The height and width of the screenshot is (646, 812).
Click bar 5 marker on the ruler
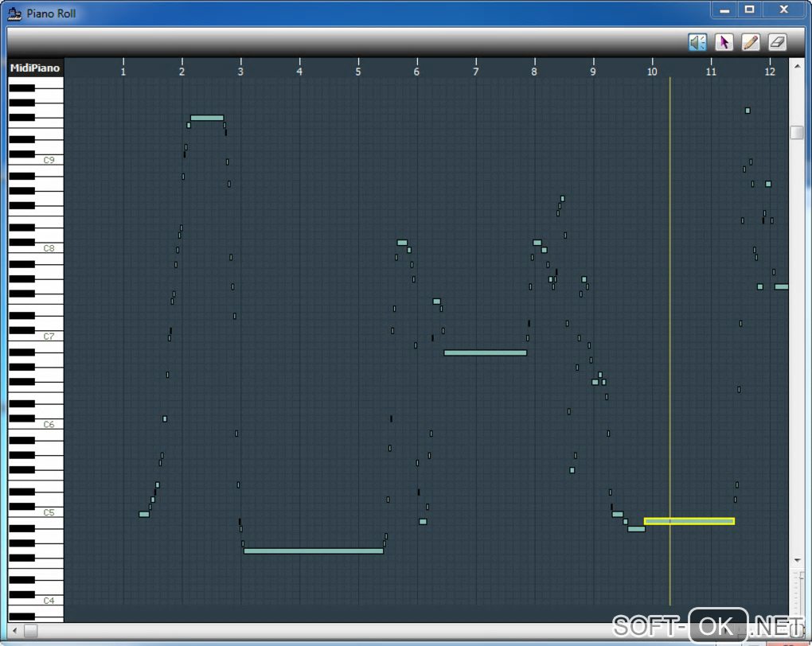[x=358, y=71]
